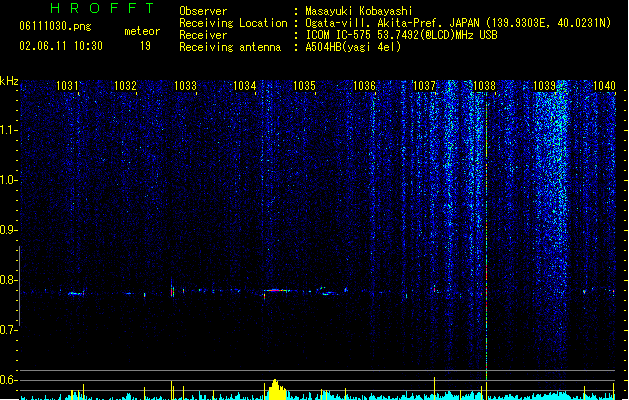Click time marker 1039
629x400 pixels.
coord(545,86)
